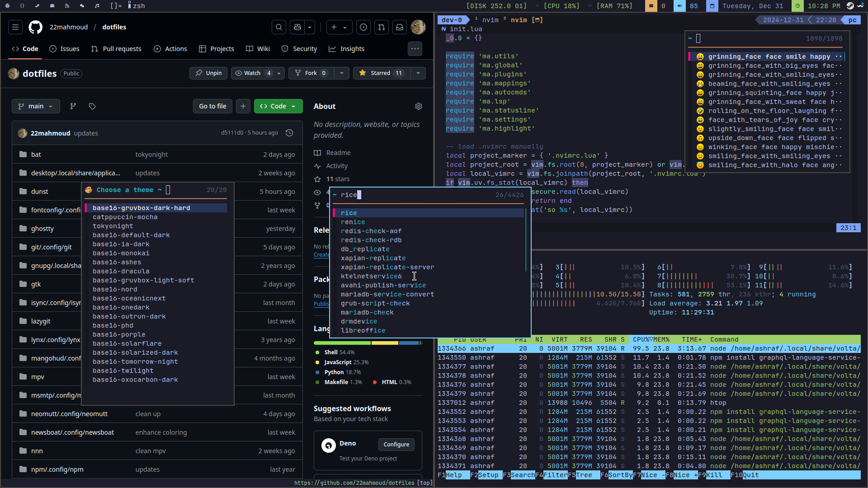
Task: Open pull requests icon in GitHub header
Action: pyautogui.click(x=382, y=27)
